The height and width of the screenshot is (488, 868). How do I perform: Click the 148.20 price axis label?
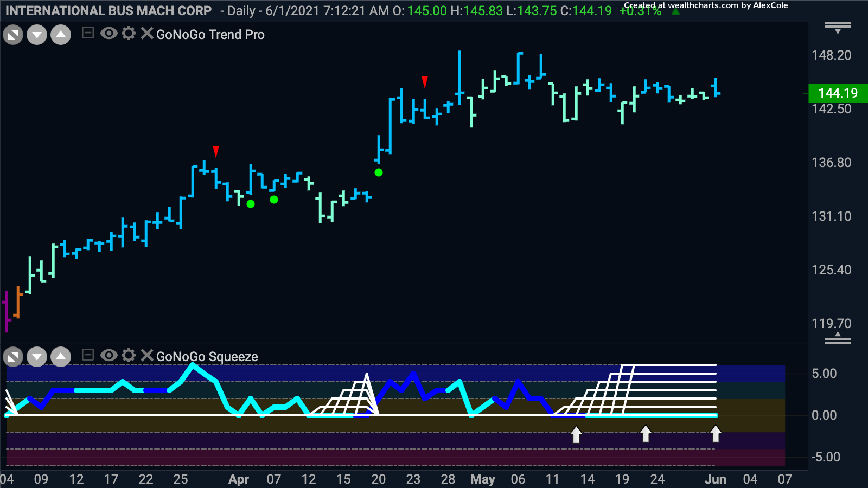pyautogui.click(x=832, y=55)
